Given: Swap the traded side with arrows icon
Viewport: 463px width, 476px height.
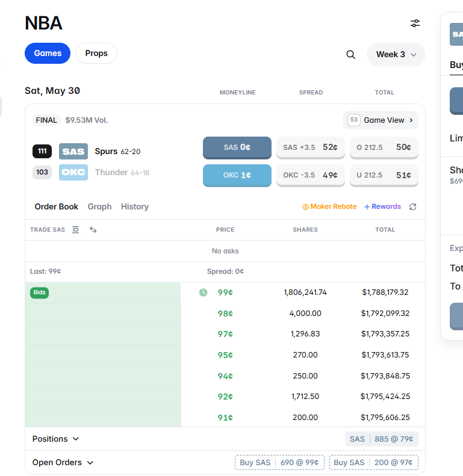Looking at the screenshot, I should tap(93, 230).
